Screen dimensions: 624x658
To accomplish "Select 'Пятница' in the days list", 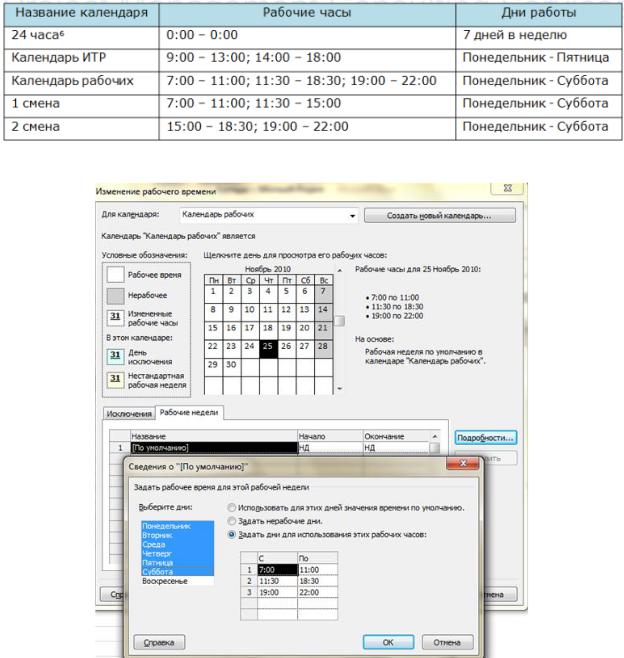I will pyautogui.click(x=178, y=563).
